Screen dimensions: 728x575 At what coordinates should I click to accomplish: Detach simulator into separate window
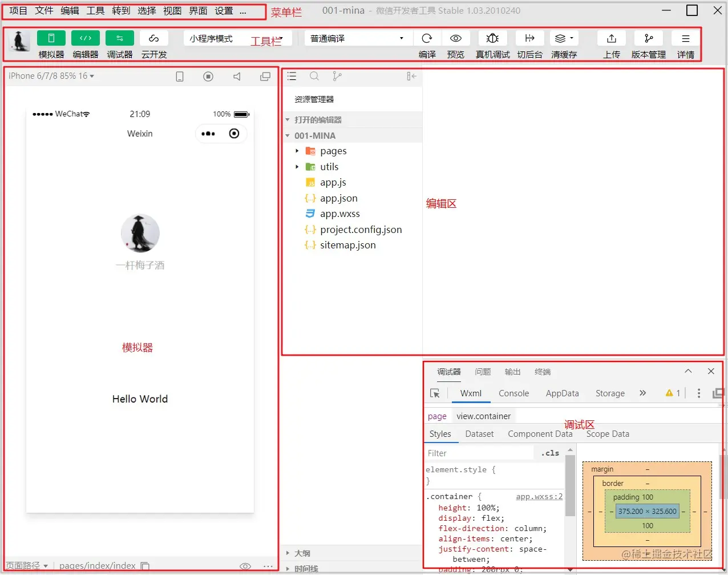(265, 77)
